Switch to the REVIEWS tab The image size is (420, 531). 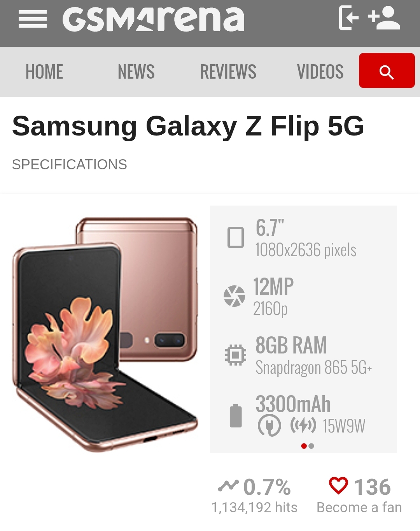click(x=228, y=72)
